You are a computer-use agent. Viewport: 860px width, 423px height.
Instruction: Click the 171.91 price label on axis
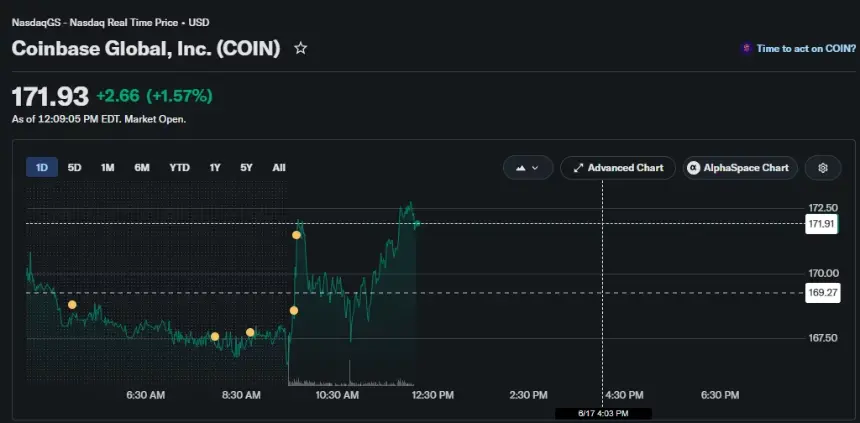(x=821, y=224)
